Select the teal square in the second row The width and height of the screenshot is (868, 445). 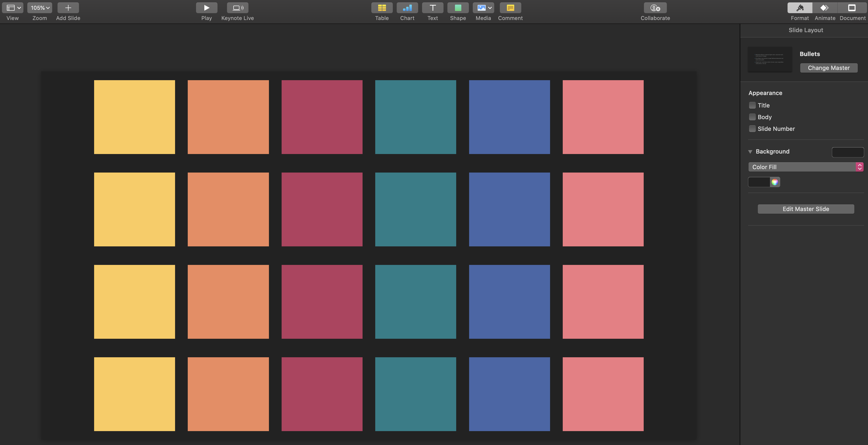click(415, 209)
